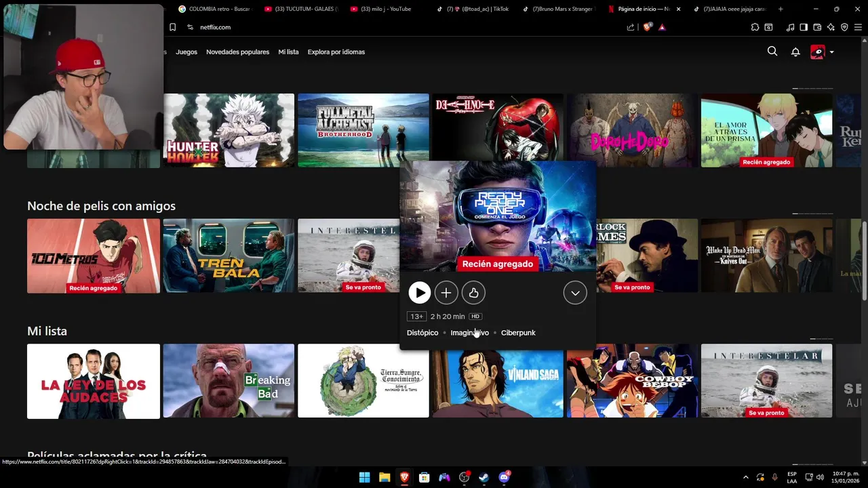Click the Distópico genre tag
868x488 pixels.
point(422,333)
